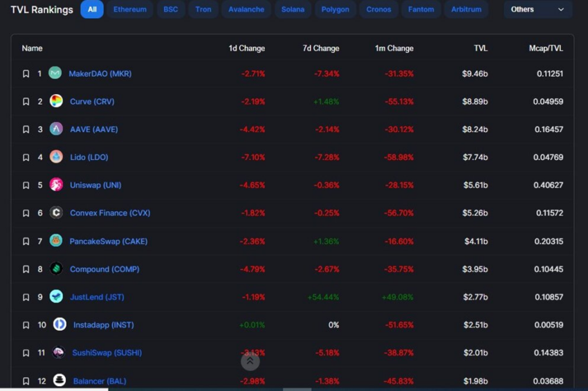Click the PancakeSwap bunny logo icon
Screen dimensions: 588x391
pos(56,241)
